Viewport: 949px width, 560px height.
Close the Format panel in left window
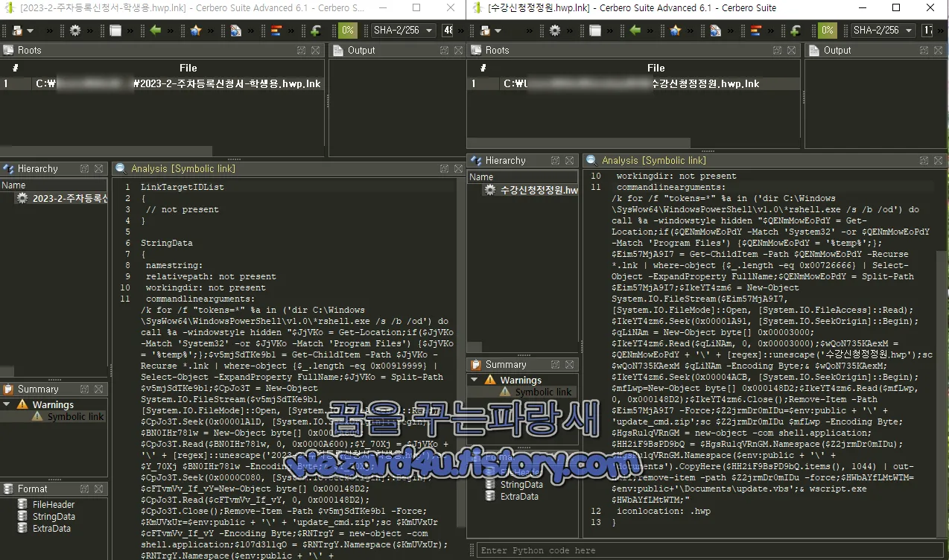(x=98, y=489)
